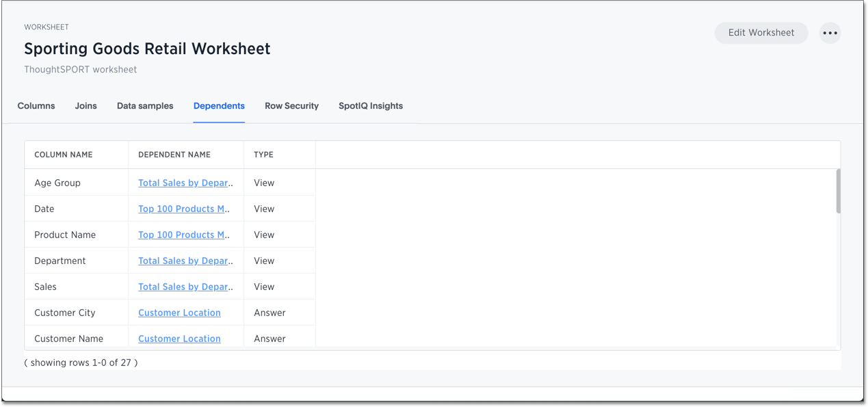
Task: Click the Dependent Name column header
Action: tap(174, 155)
